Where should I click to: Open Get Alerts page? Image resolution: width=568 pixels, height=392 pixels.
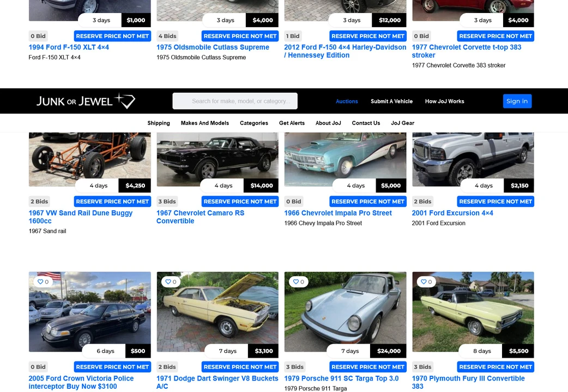(292, 123)
